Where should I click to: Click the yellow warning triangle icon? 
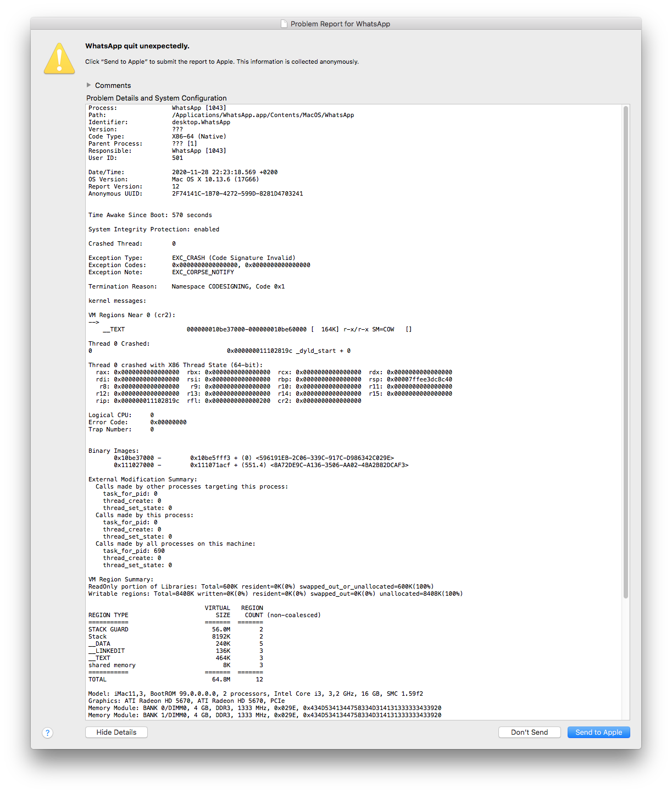coord(59,58)
